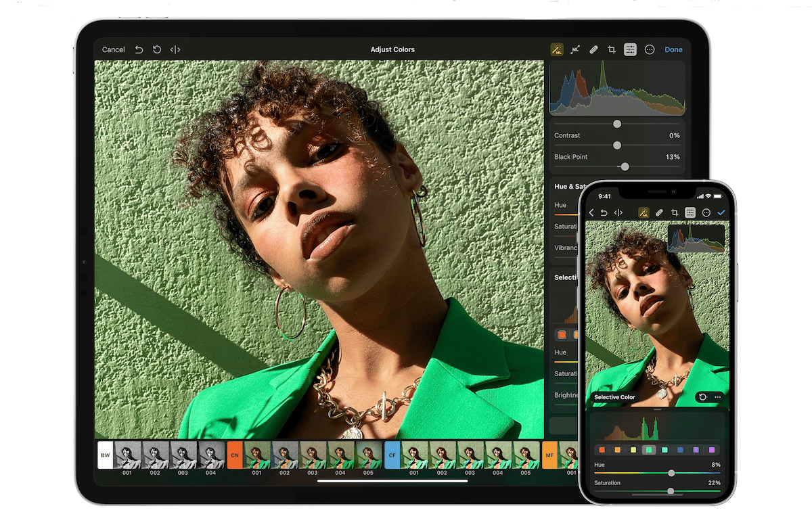Select the BW preset group tab
Image resolution: width=812 pixels, height=527 pixels.
coord(106,455)
